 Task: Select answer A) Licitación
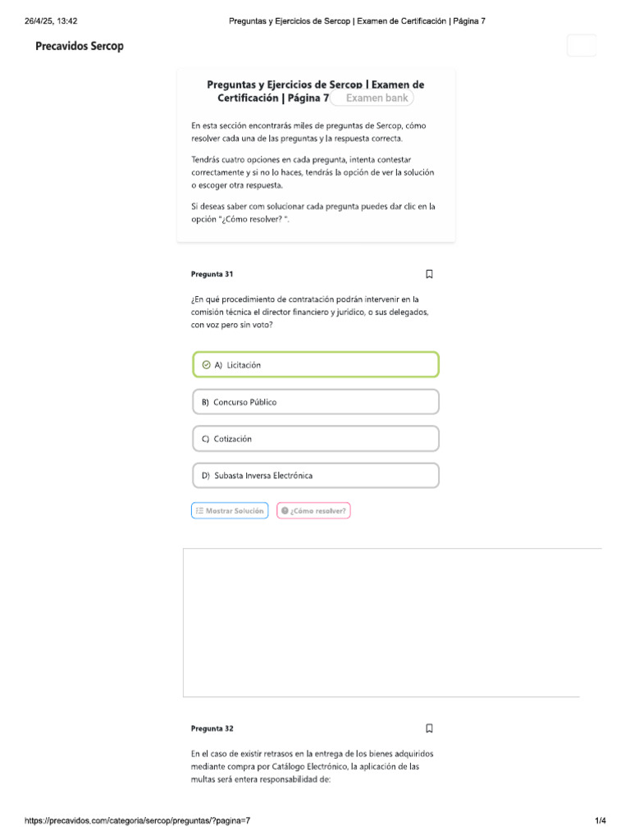[316, 365]
